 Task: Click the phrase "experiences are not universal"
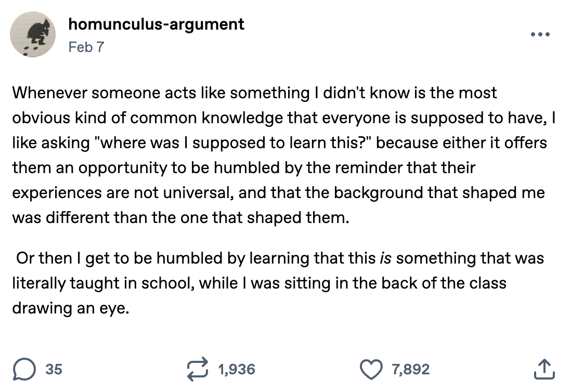120,192
